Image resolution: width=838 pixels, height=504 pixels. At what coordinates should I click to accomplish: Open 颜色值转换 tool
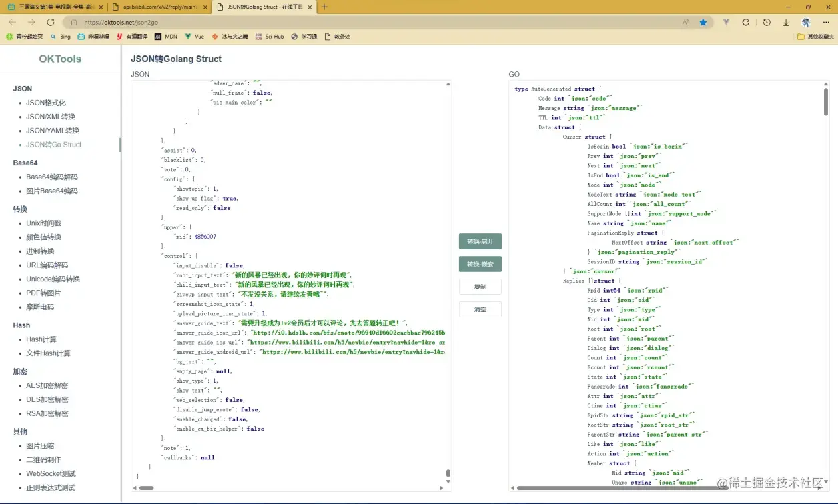pos(44,237)
